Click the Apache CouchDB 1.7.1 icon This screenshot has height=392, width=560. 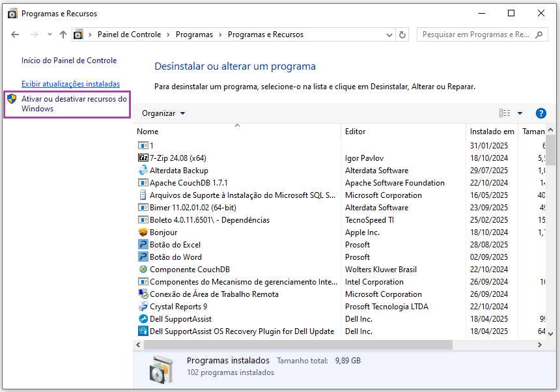pos(143,183)
